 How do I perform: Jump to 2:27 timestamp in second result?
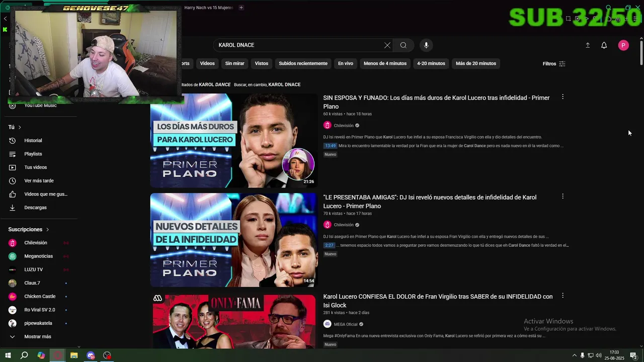329,245
